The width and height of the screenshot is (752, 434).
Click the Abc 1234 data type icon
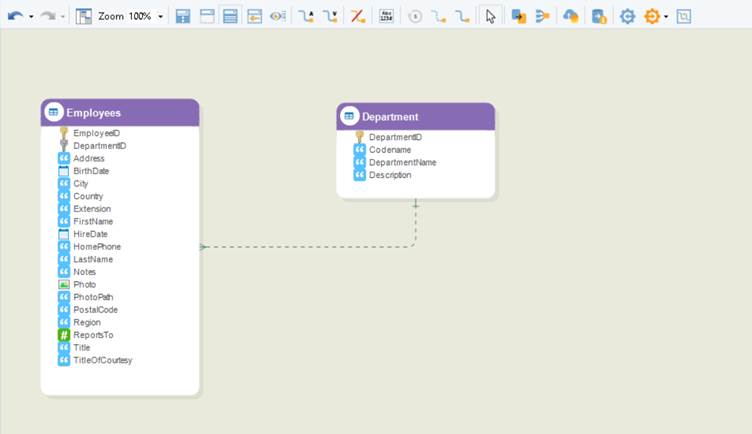tap(387, 16)
